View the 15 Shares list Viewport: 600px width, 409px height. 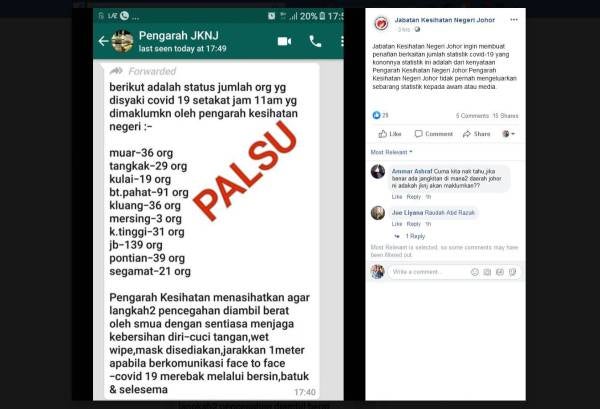505,116
